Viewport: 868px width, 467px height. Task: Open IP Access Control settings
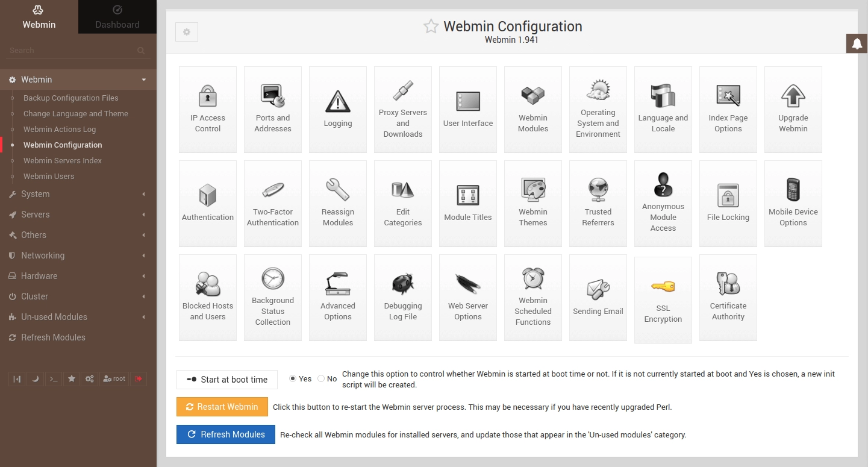[207, 109]
